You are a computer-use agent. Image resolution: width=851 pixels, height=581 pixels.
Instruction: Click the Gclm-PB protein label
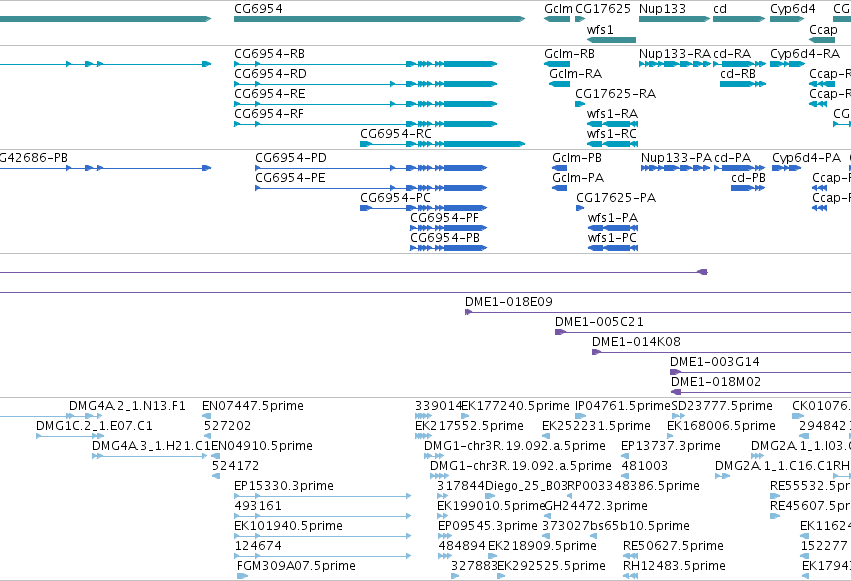coord(577,158)
